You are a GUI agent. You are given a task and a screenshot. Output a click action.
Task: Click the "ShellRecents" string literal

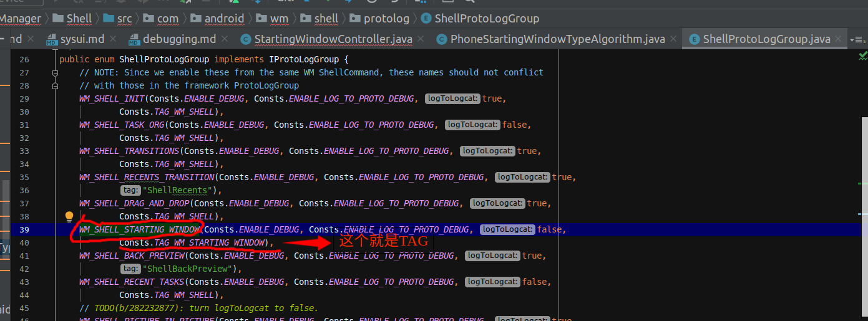pos(177,190)
